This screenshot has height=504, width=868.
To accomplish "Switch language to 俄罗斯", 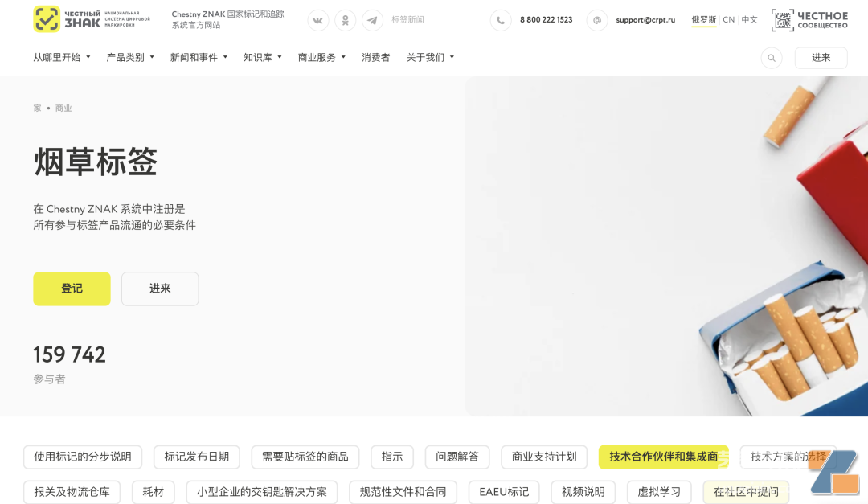I will [x=703, y=20].
